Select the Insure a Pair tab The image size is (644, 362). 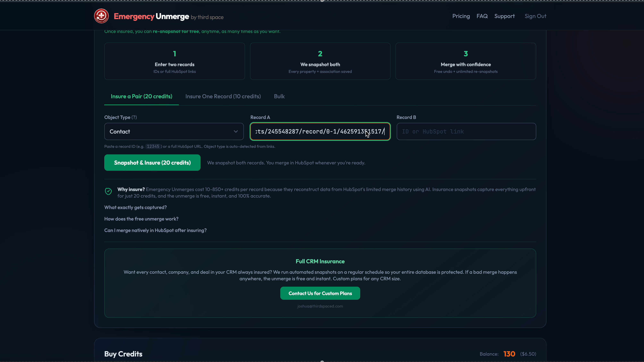tap(141, 96)
